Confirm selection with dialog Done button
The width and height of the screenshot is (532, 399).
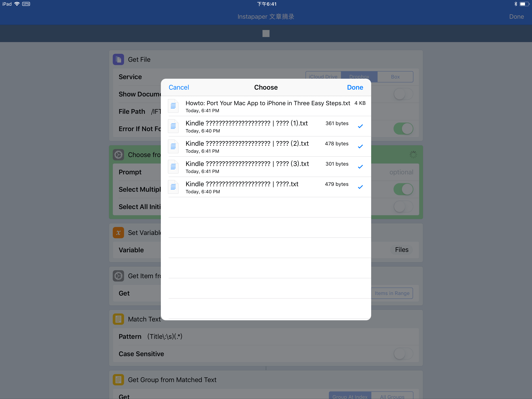355,87
